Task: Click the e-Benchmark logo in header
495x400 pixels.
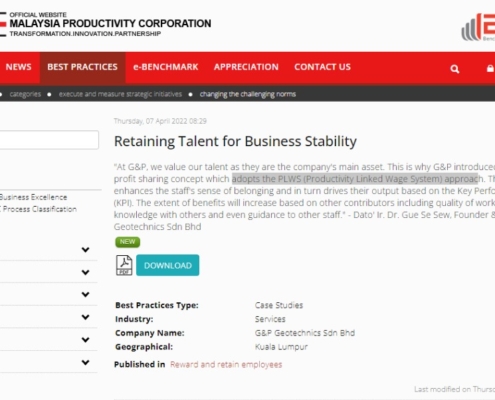Action: pos(479,27)
